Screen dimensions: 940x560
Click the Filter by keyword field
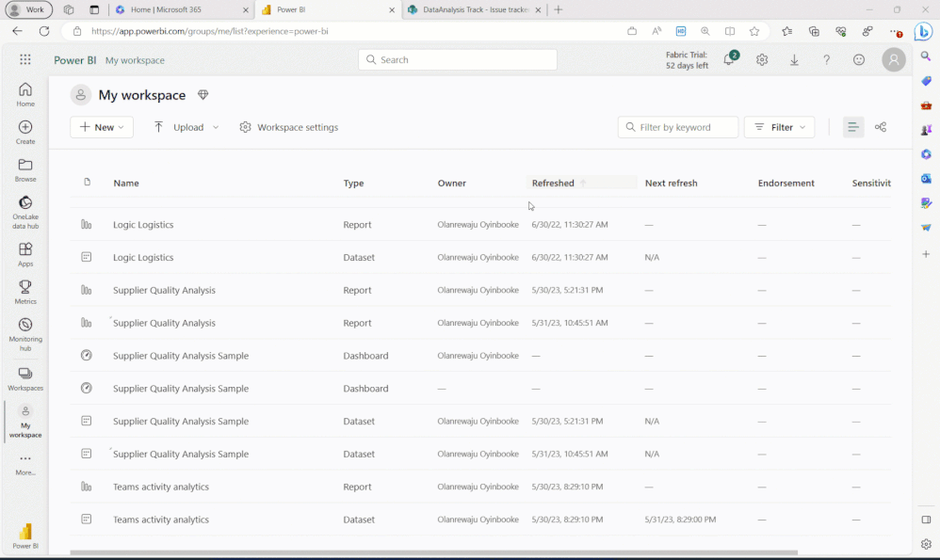(x=678, y=127)
